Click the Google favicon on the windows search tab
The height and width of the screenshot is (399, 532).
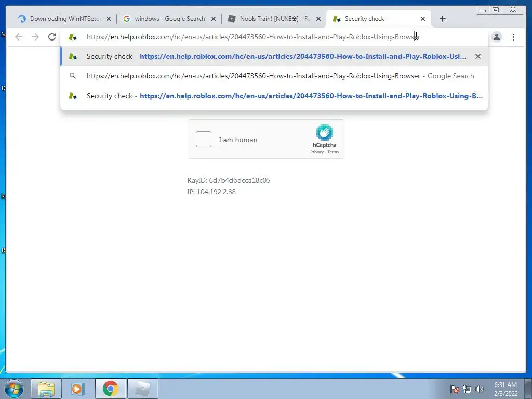[127, 19]
